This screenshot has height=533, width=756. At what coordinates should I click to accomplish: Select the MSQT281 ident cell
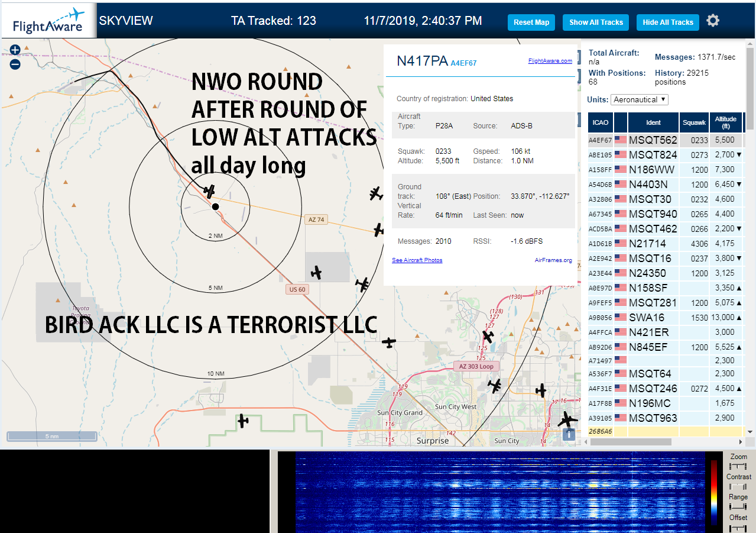click(653, 303)
